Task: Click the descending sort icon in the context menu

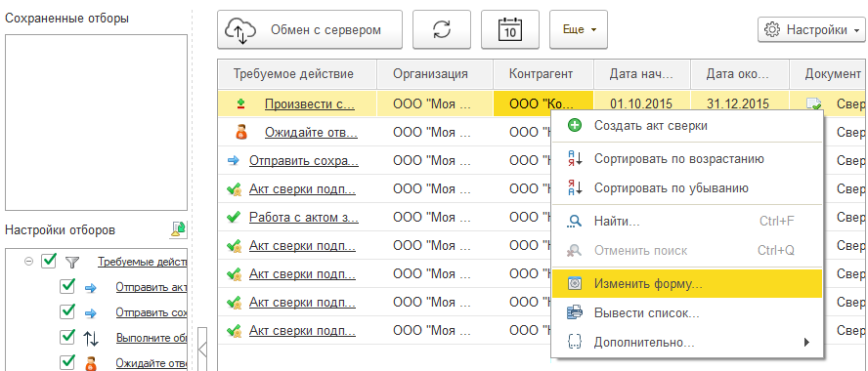Action: coord(575,188)
